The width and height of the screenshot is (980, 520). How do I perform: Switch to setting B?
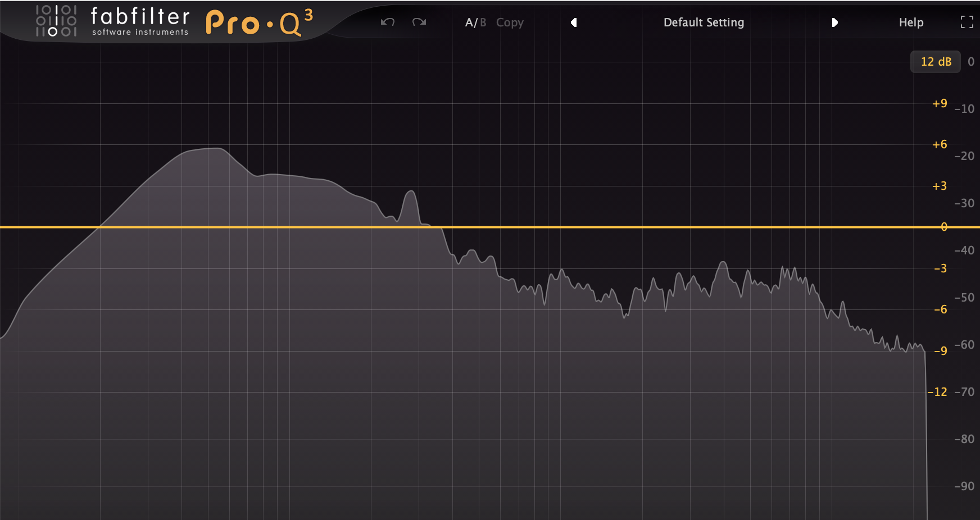[483, 22]
